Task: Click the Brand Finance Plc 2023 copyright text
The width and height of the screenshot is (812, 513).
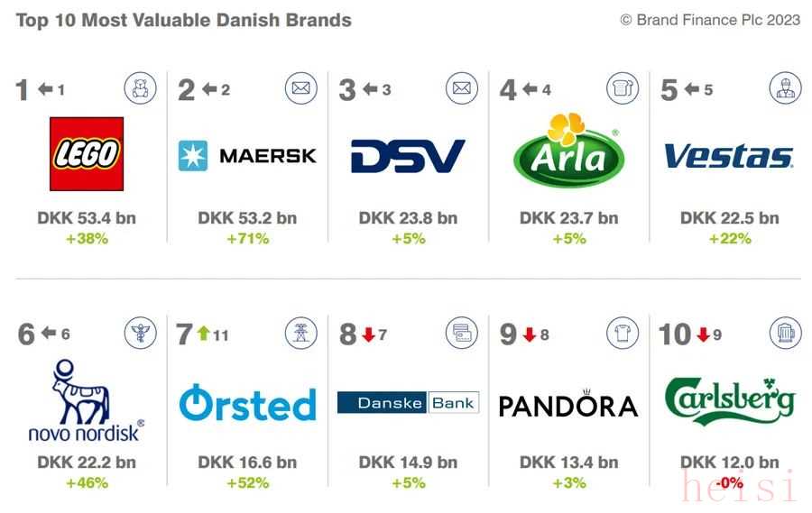Action: point(710,20)
